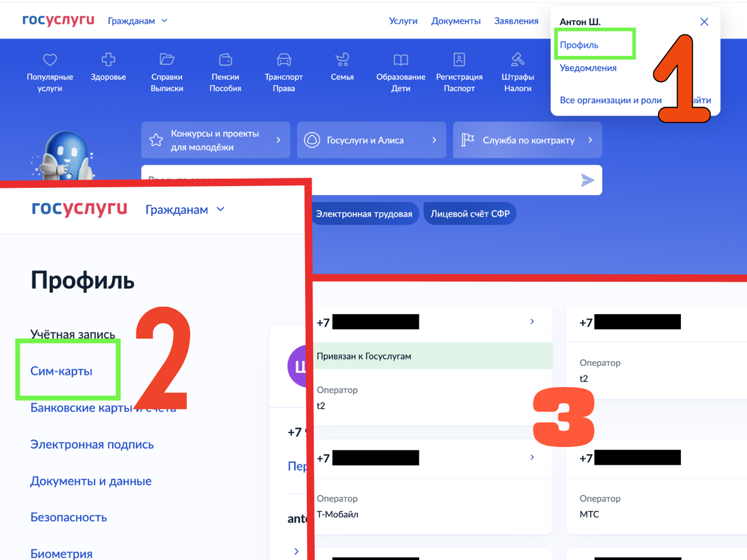Screen dimensions: 747x560
Task: Click the Лицевой счёт СФР chip
Action: click(470, 214)
